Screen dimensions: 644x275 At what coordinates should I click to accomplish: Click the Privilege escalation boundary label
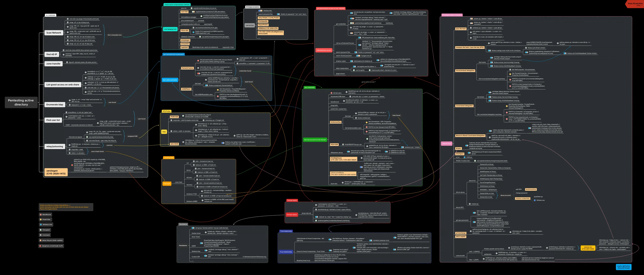tap(253, 7)
